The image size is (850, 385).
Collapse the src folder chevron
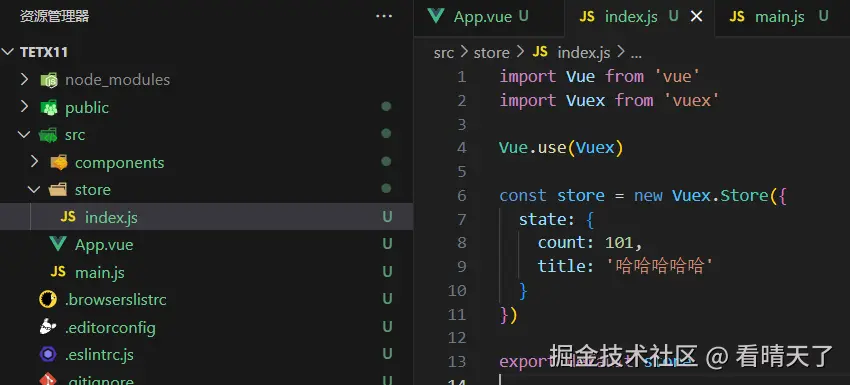[x=24, y=134]
